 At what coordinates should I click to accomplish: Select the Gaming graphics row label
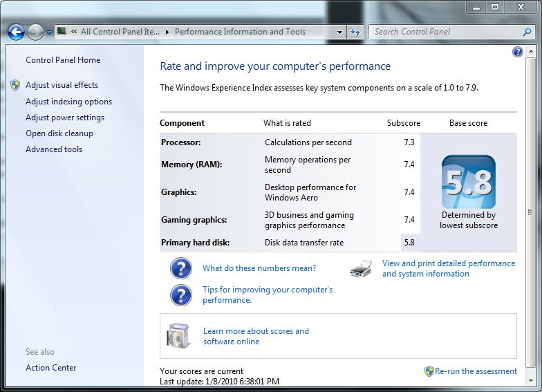tap(194, 220)
